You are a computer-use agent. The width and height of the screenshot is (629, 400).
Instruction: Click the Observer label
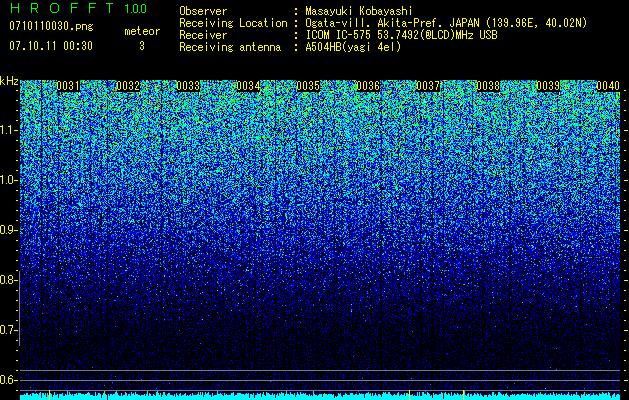(x=203, y=11)
